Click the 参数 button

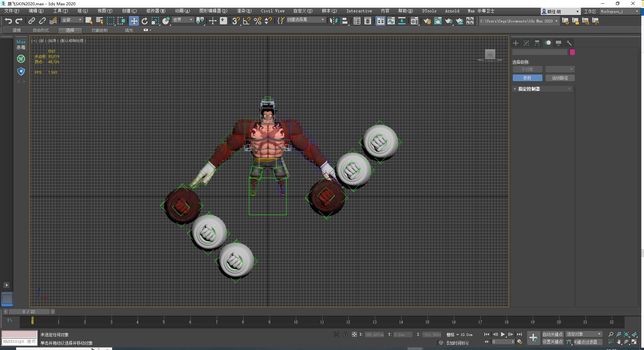click(527, 78)
